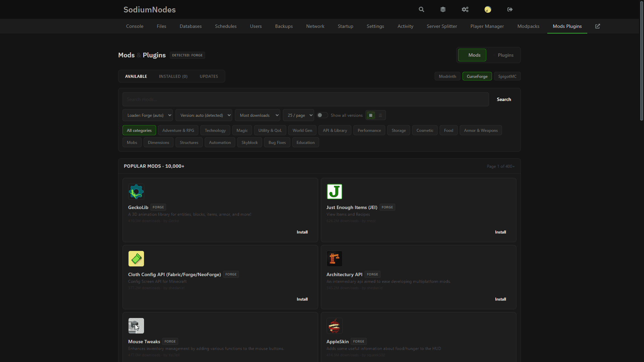Viewport: 644px width, 362px height.
Task: Choose Modrinth as source
Action: click(447, 76)
